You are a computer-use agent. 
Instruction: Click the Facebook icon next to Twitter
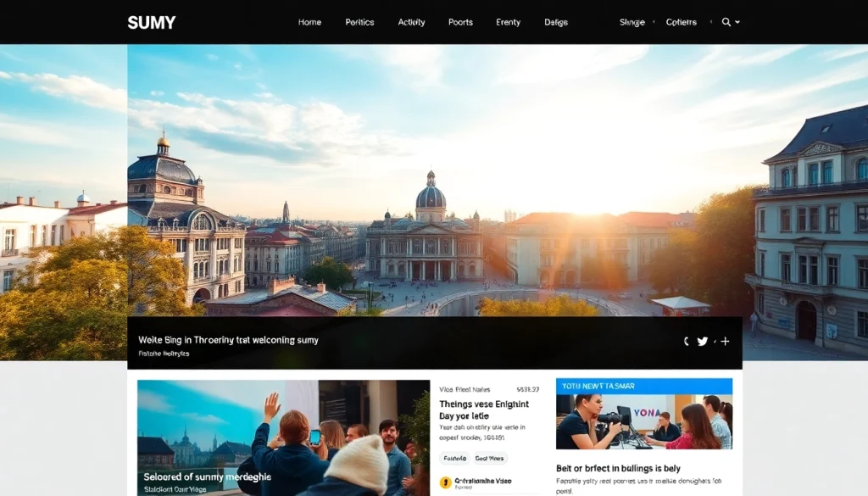[687, 342]
